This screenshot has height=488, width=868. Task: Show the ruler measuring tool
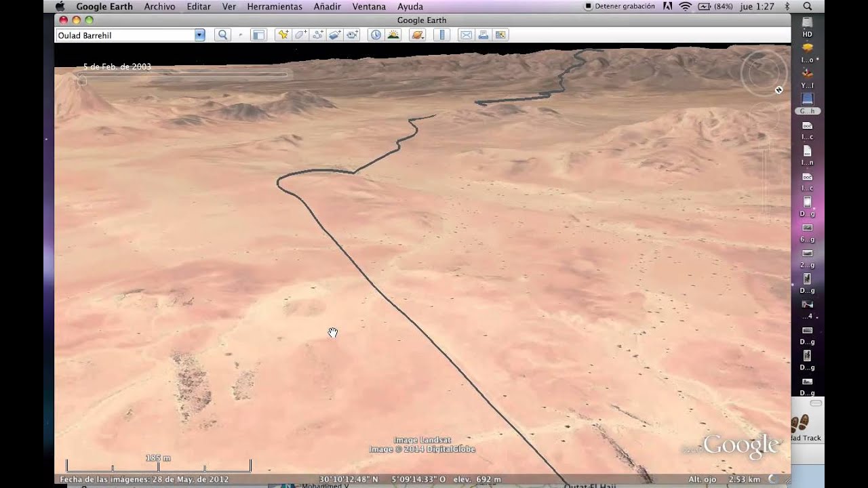point(441,35)
